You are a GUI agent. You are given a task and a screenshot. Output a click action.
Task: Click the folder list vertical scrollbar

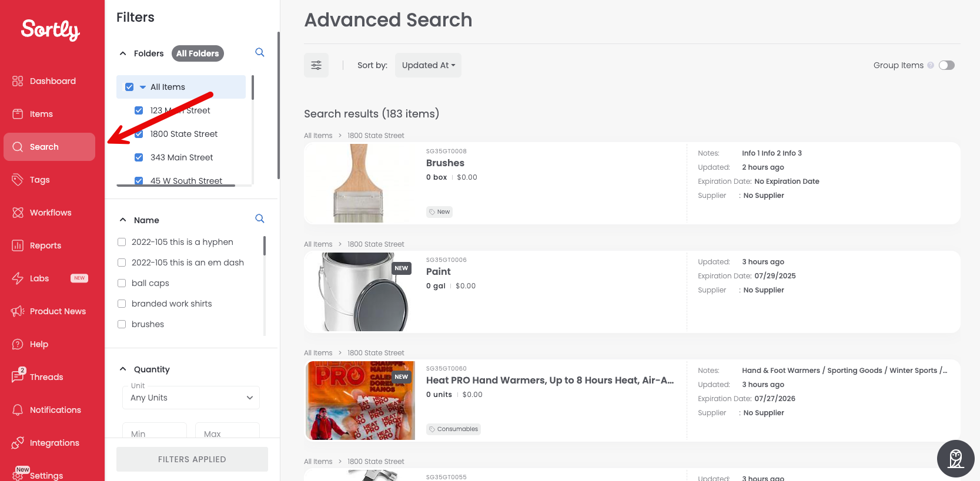click(x=253, y=87)
